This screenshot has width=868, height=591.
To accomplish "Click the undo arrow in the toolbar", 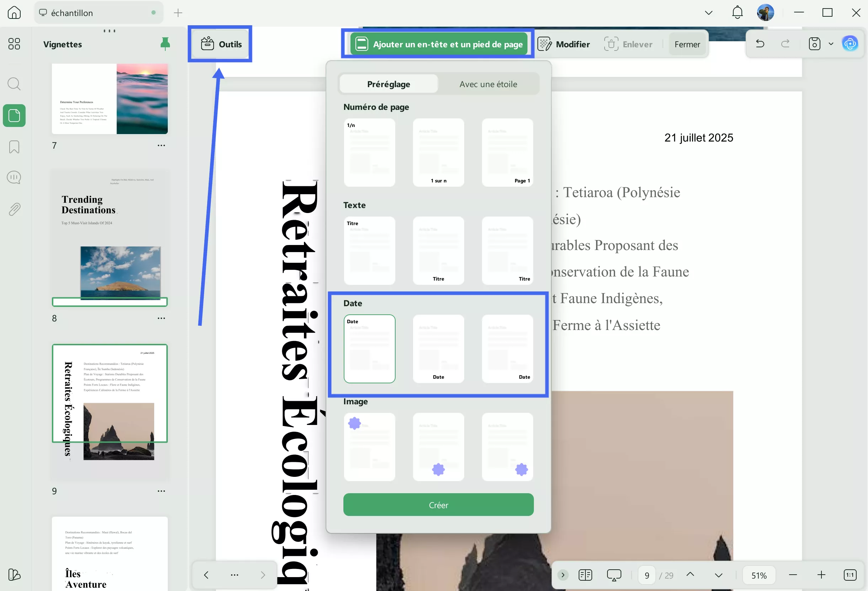I will click(760, 44).
